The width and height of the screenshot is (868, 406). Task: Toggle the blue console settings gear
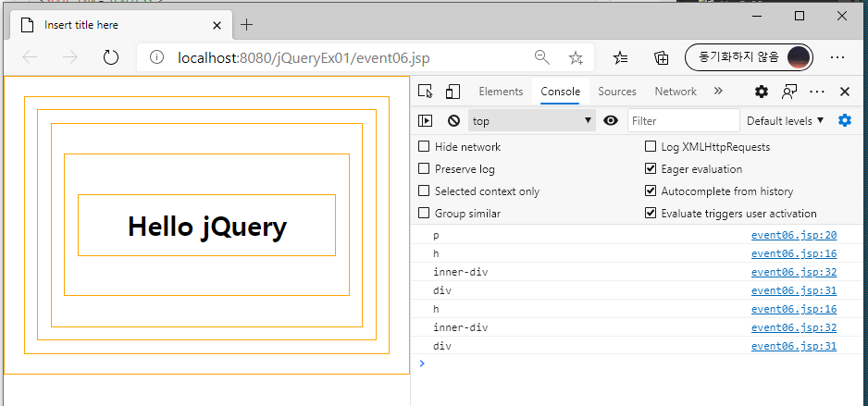point(845,120)
